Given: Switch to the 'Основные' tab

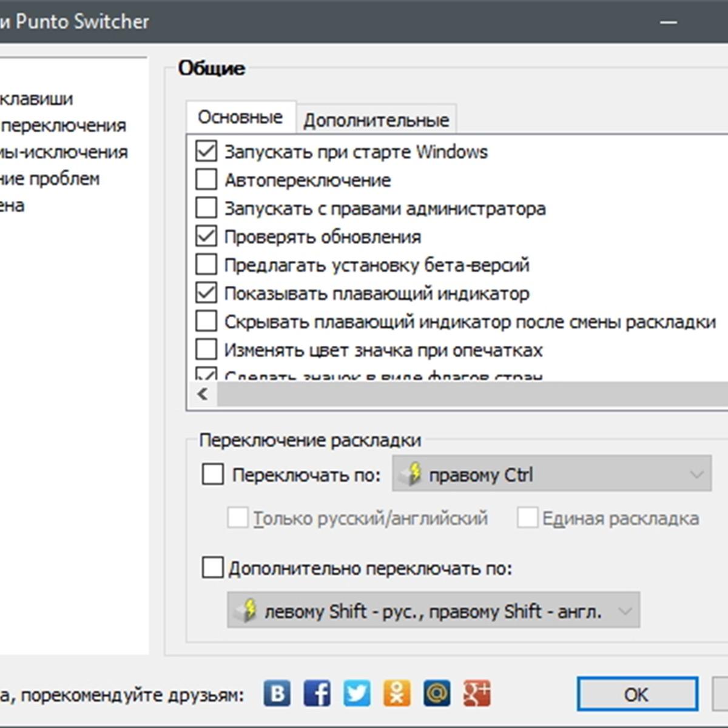Looking at the screenshot, I should [x=240, y=116].
